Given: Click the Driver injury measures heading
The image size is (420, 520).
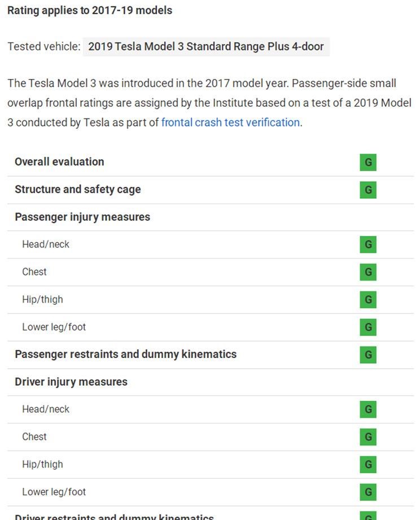Looking at the screenshot, I should click(x=71, y=382).
